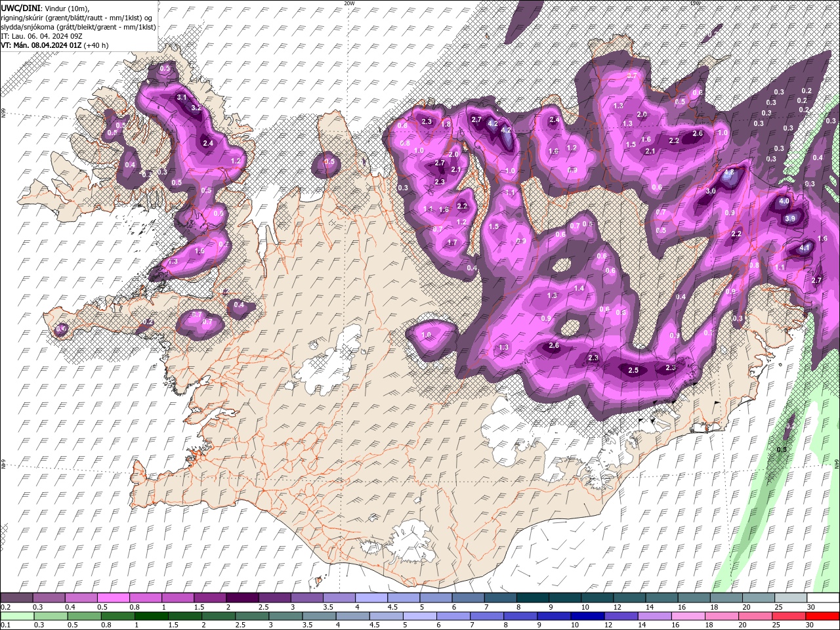Click the 4.0 snowfall value on the map
The image size is (840, 630).
tap(784, 201)
